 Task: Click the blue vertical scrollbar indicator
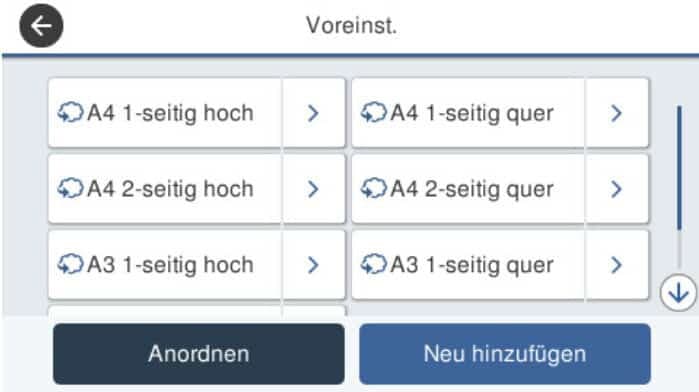[x=679, y=168]
